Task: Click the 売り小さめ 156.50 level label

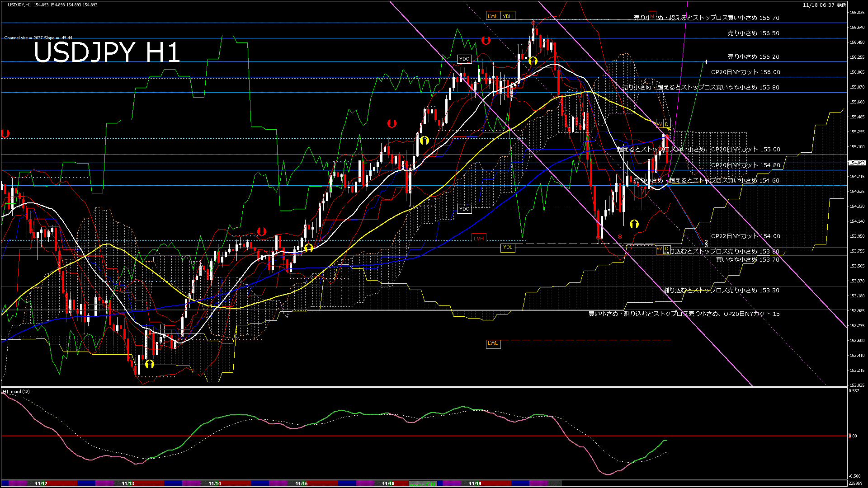Action: click(x=753, y=33)
